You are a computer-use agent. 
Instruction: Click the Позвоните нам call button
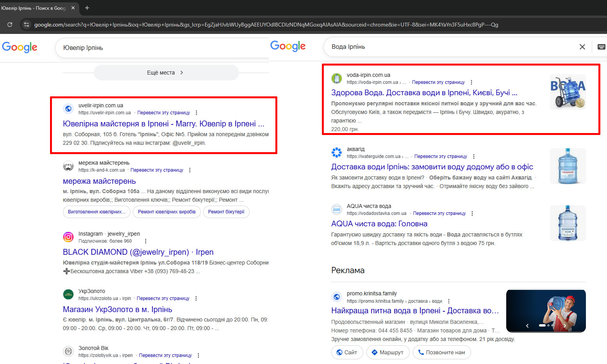(x=442, y=352)
